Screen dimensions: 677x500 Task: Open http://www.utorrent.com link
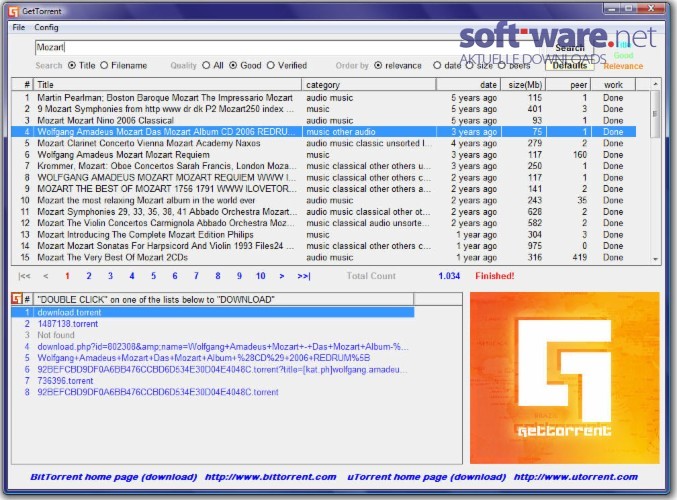coord(576,477)
